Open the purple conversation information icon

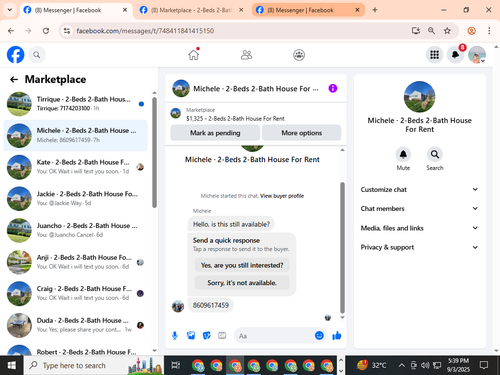pos(333,88)
